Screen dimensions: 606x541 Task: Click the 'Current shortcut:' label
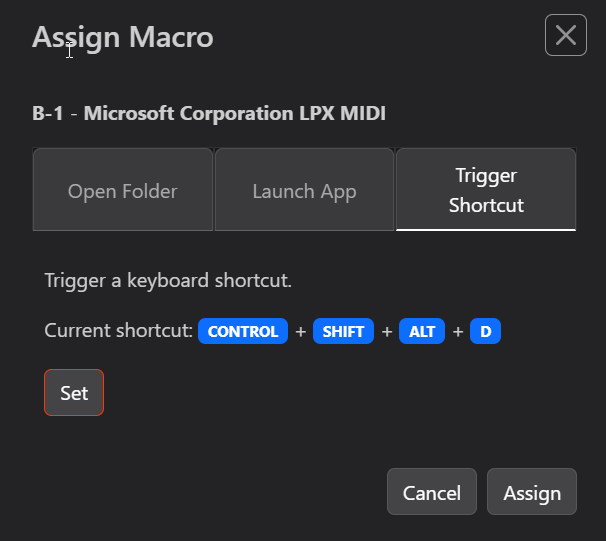118,331
